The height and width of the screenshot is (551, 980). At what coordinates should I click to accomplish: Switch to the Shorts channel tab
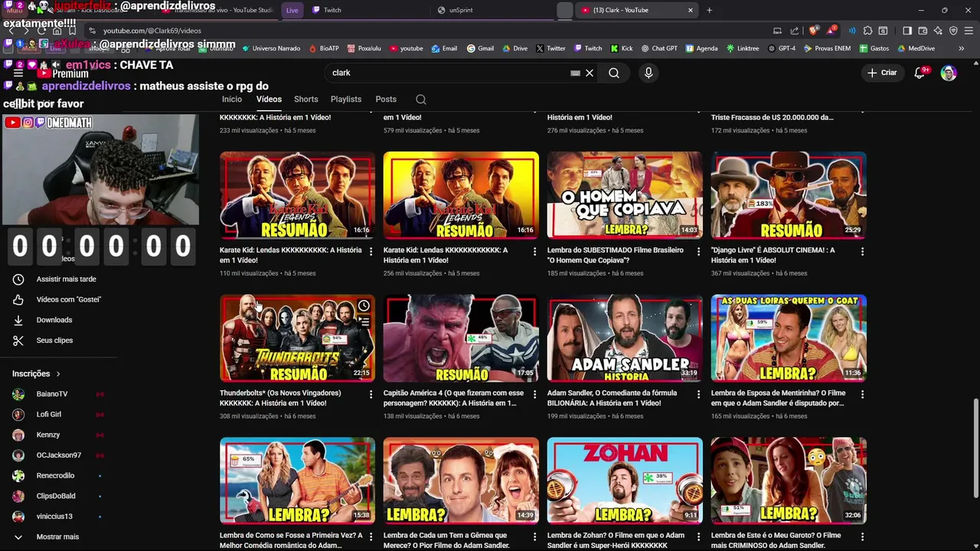tap(305, 99)
